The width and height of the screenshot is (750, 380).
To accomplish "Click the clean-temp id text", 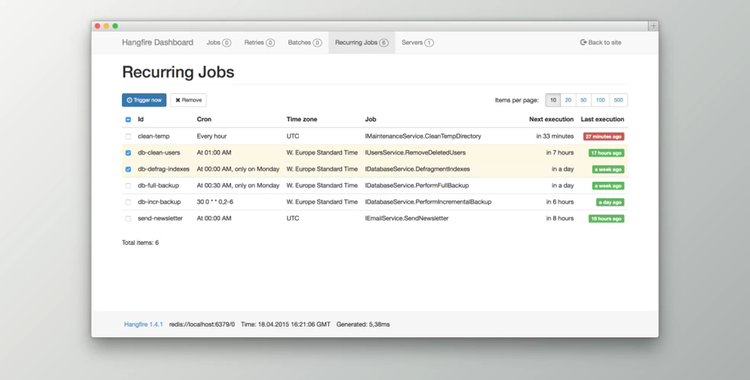I will point(154,136).
